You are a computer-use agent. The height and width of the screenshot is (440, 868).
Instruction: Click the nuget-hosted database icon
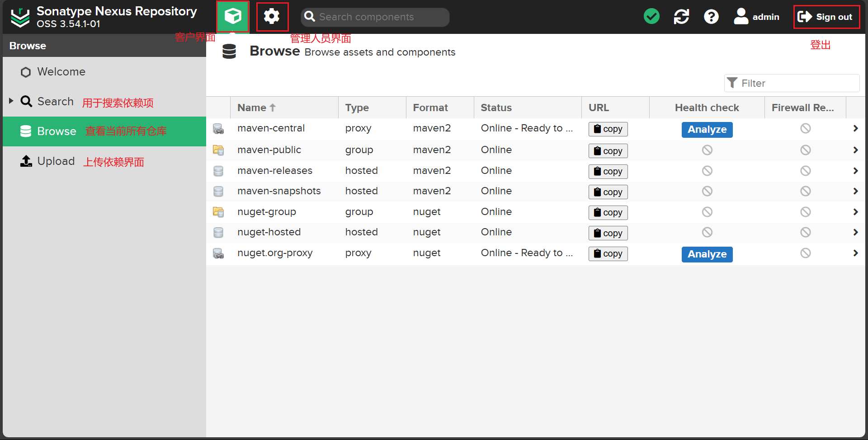[x=218, y=232]
